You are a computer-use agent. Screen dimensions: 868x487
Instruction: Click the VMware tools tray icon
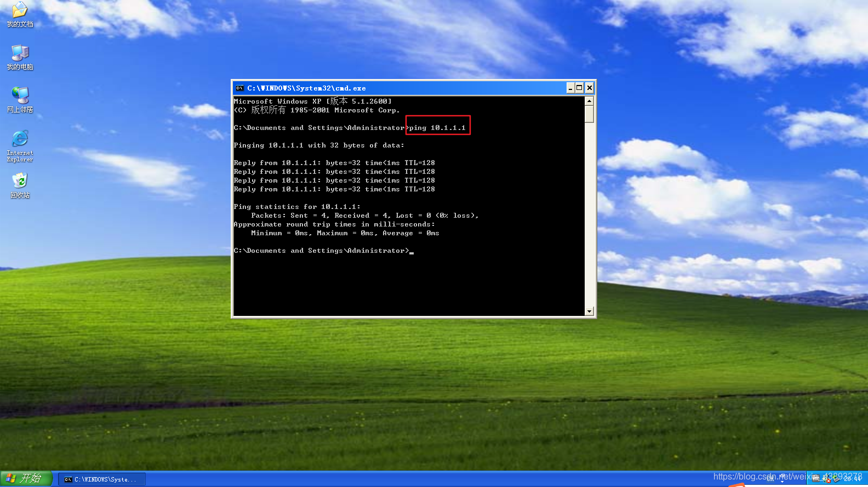tap(816, 478)
